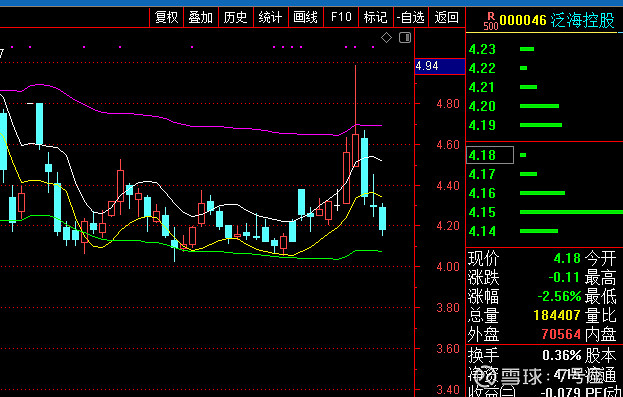
Task: Click the R 500 badge beside stock code
Action: (x=491, y=21)
